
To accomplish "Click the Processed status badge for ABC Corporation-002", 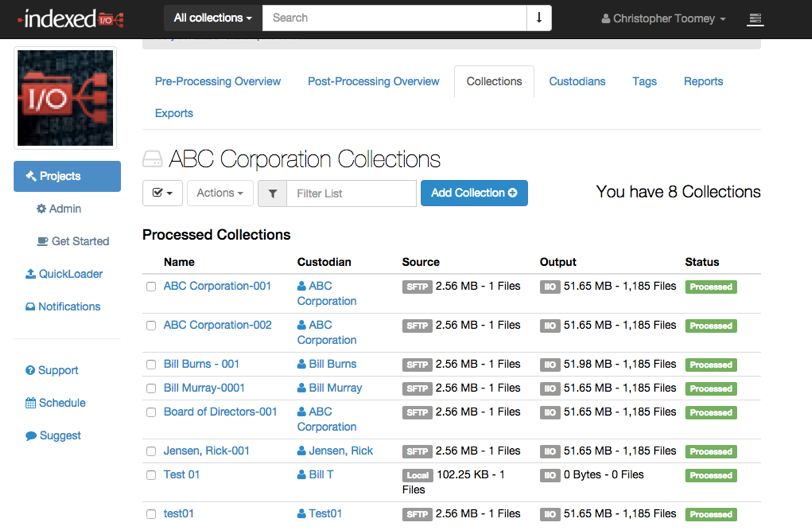I will (711, 326).
